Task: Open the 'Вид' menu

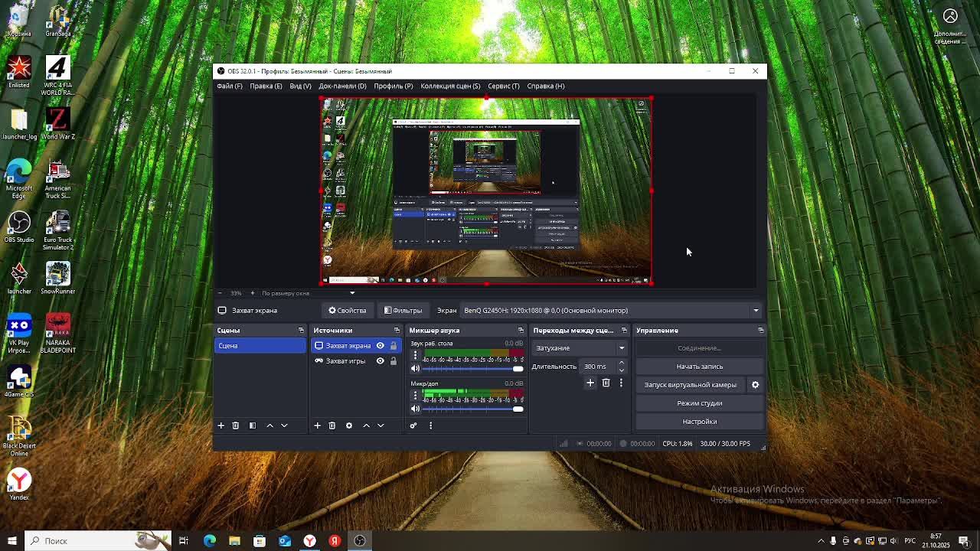Action: click(300, 86)
